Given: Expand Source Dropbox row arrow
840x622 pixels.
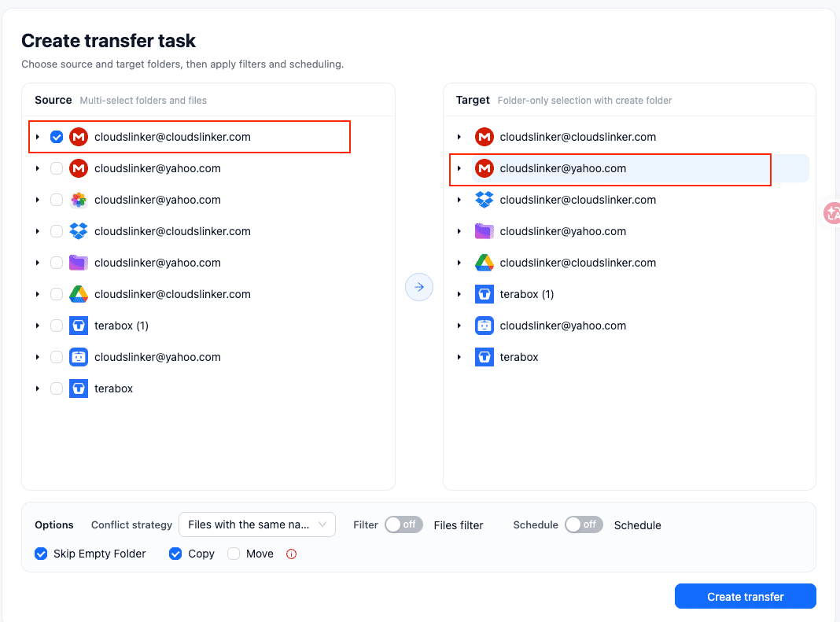Looking at the screenshot, I should coord(38,231).
